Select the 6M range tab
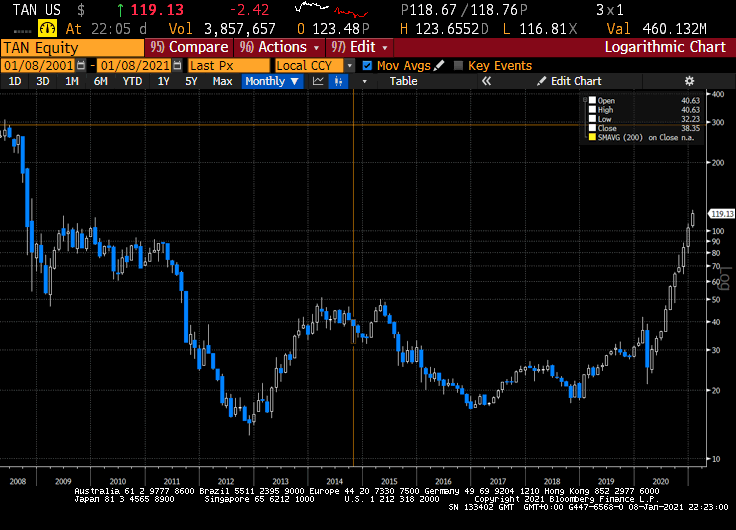736x530 pixels. tap(100, 81)
